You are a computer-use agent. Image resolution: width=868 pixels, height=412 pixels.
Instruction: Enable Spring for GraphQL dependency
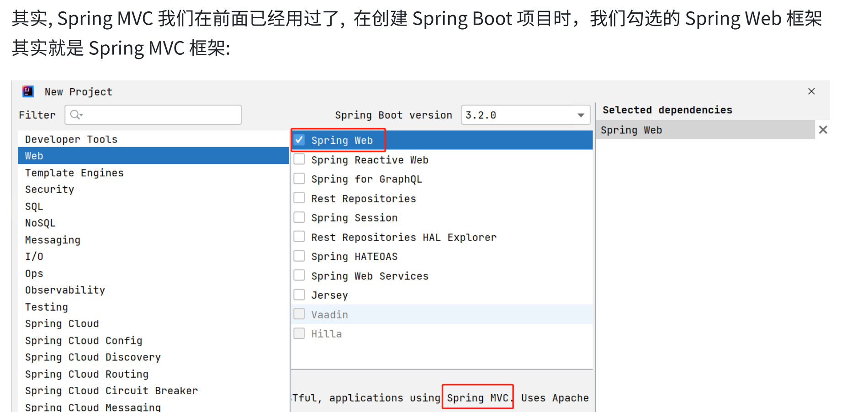[299, 179]
